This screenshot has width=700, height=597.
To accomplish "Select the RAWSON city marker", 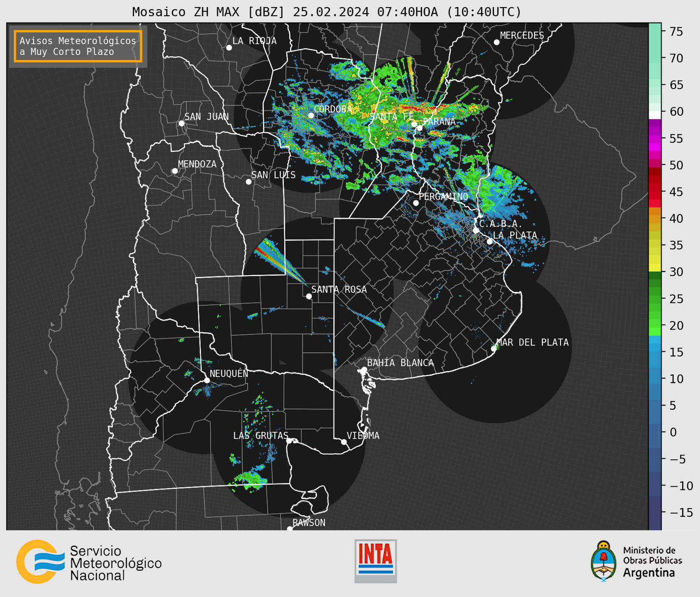I will (290, 529).
